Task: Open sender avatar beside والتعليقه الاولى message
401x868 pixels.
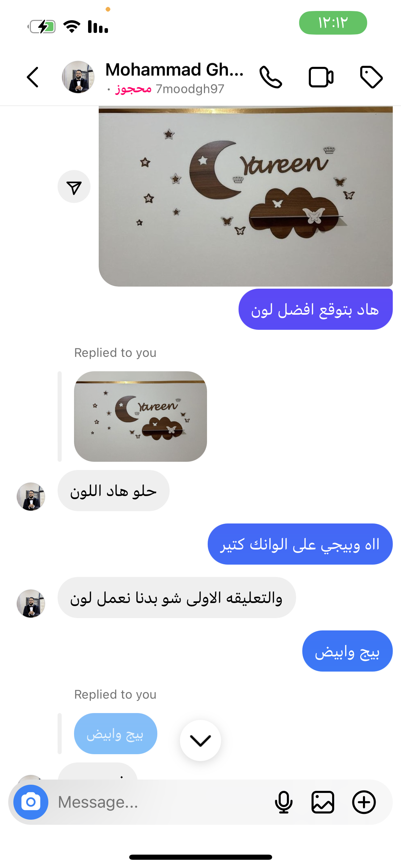Action: pos(31,603)
